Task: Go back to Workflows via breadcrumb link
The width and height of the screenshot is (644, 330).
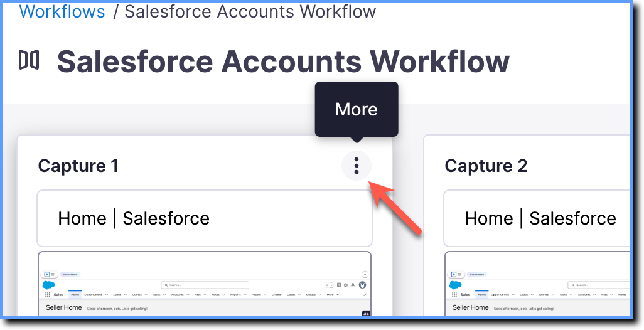Action: [x=62, y=11]
